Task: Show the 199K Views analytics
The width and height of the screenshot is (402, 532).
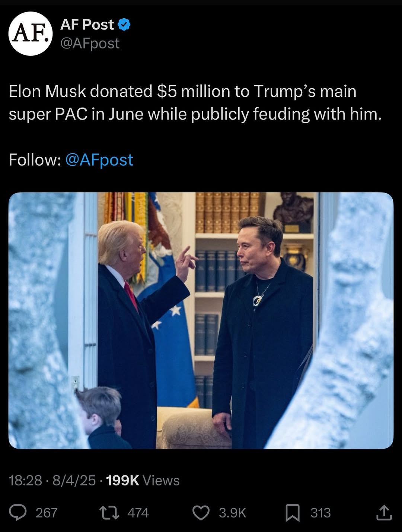Action: (x=143, y=480)
